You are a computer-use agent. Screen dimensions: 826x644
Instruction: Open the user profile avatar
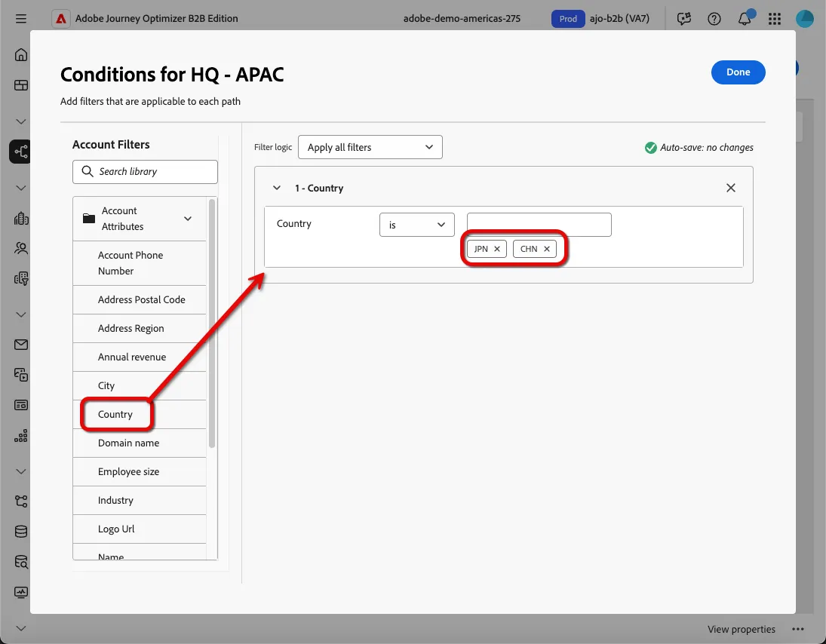pyautogui.click(x=804, y=19)
